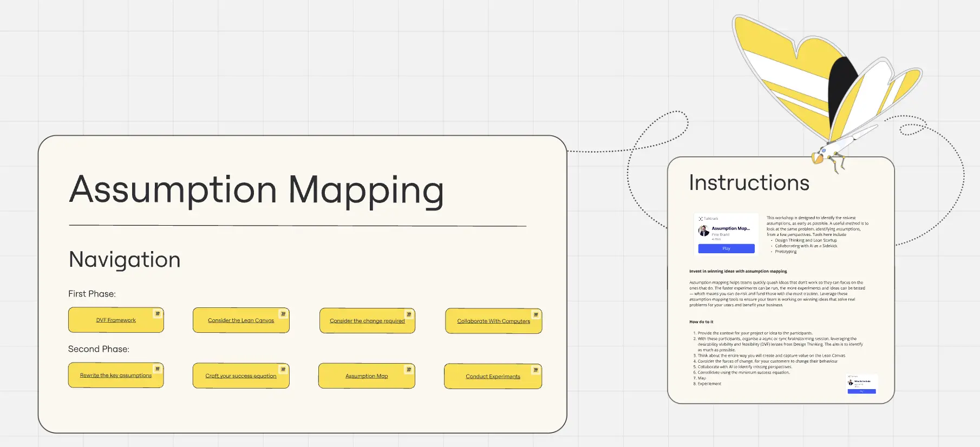Click link icon on Rewrite the key assumptions
The width and height of the screenshot is (980, 447).
(x=158, y=369)
